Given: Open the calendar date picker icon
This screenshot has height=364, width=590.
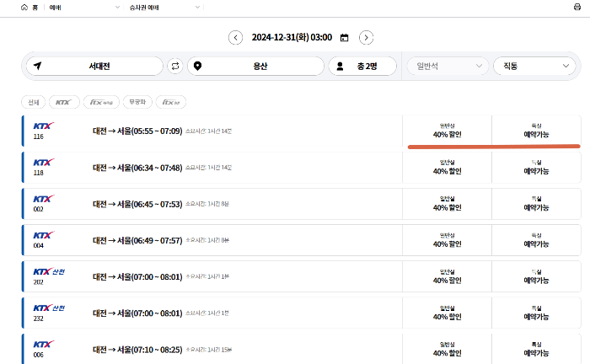Looking at the screenshot, I should click(x=344, y=38).
